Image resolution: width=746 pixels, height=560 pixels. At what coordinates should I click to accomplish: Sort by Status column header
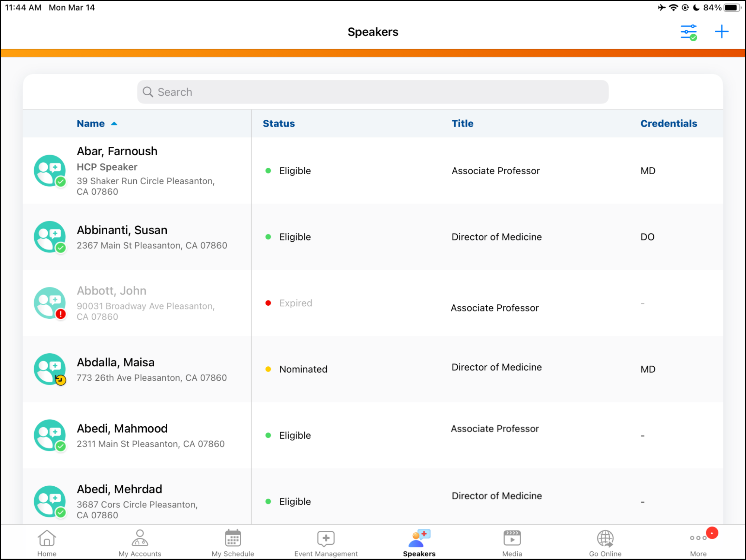[x=279, y=124]
